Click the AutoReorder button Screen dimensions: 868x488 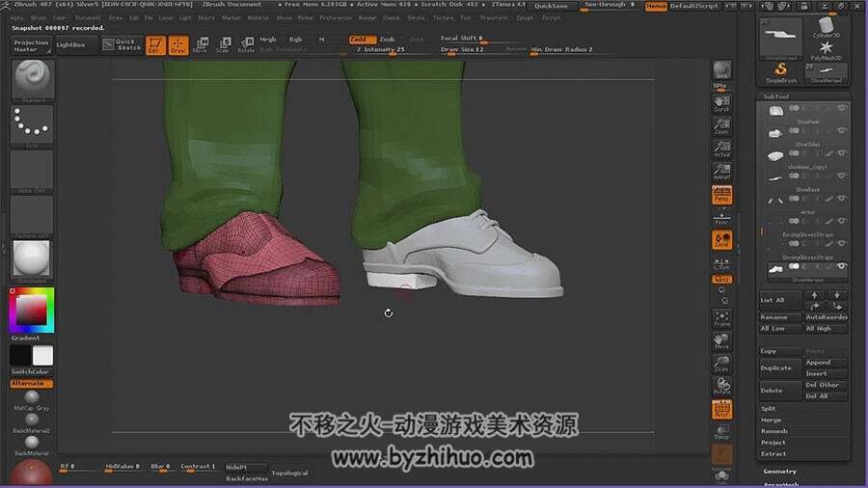tap(826, 317)
